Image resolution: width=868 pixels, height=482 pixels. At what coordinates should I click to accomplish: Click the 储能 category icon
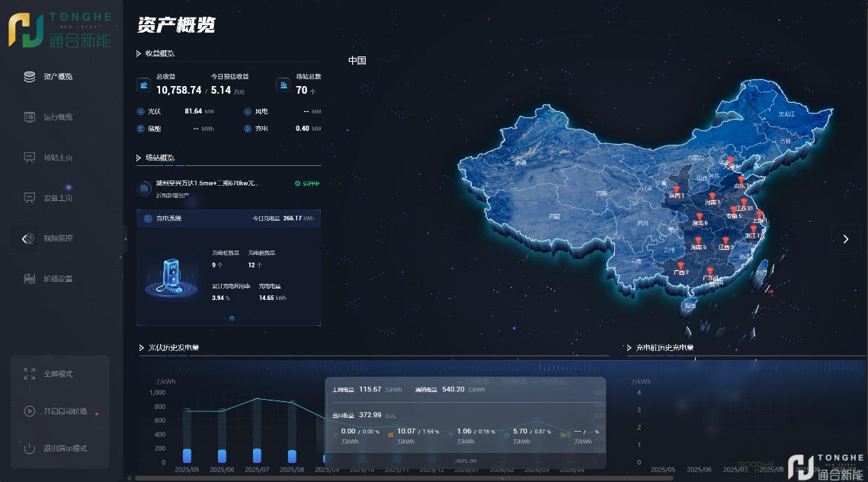pos(141,129)
